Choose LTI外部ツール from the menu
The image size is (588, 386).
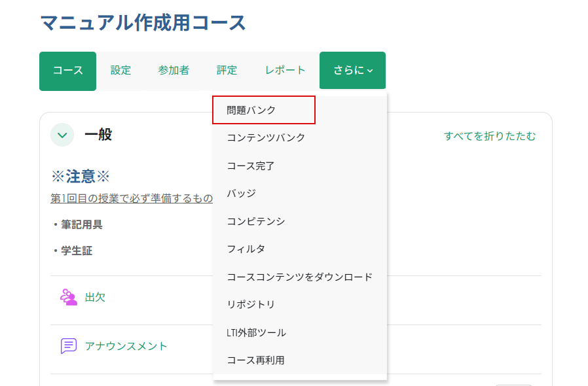[256, 333]
